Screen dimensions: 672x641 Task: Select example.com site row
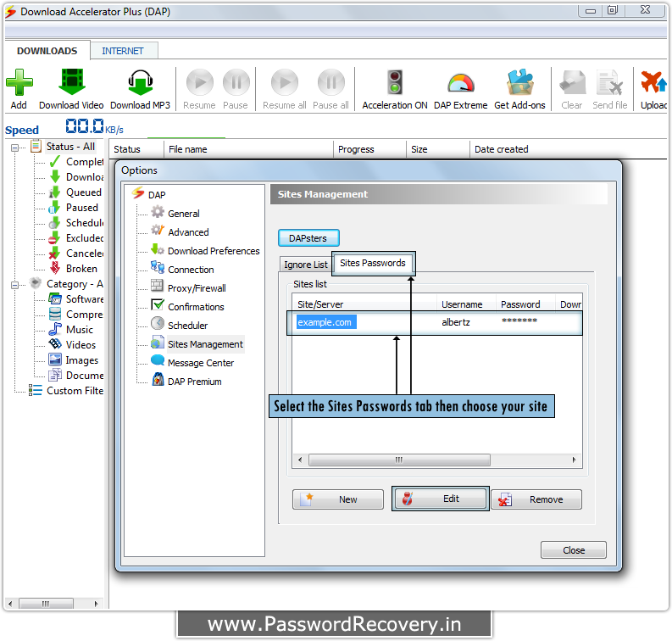[435, 323]
